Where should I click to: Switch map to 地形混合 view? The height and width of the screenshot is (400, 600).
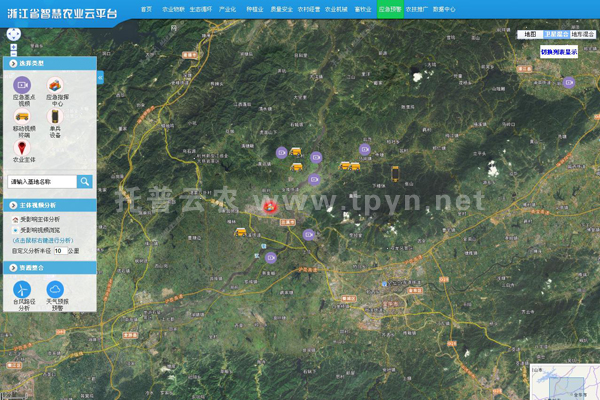tap(582, 34)
